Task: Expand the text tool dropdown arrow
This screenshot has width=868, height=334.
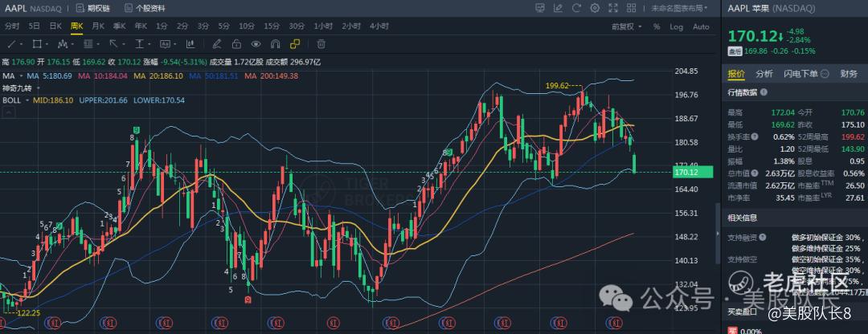Action: [174, 44]
